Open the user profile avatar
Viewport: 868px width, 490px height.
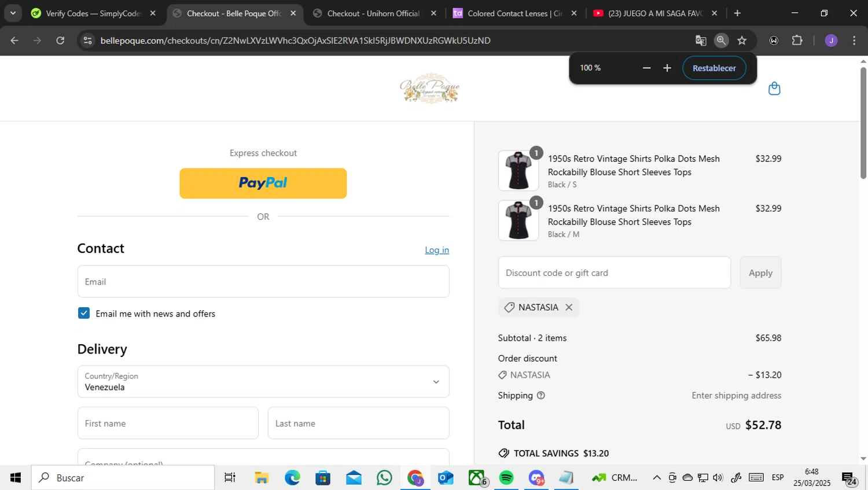click(831, 40)
